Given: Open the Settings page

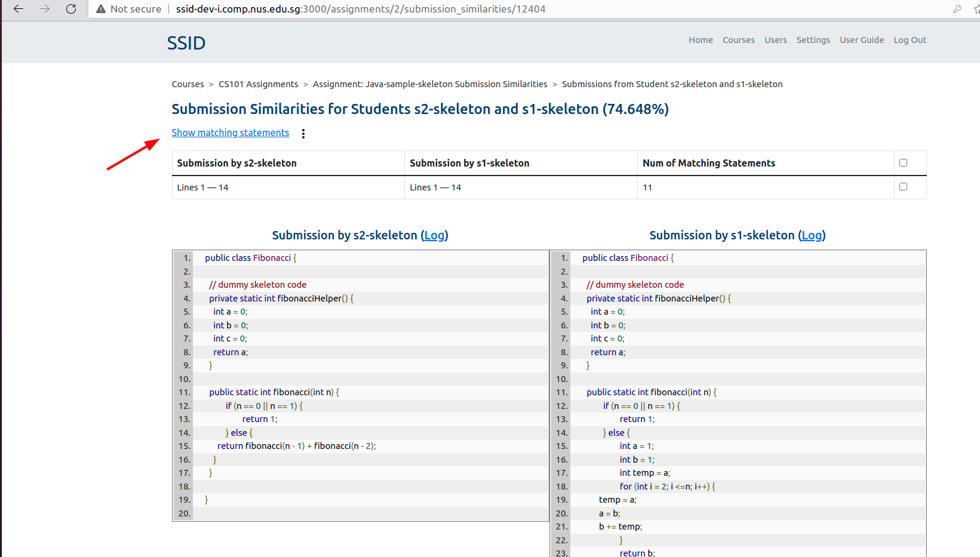Looking at the screenshot, I should pyautogui.click(x=813, y=40).
